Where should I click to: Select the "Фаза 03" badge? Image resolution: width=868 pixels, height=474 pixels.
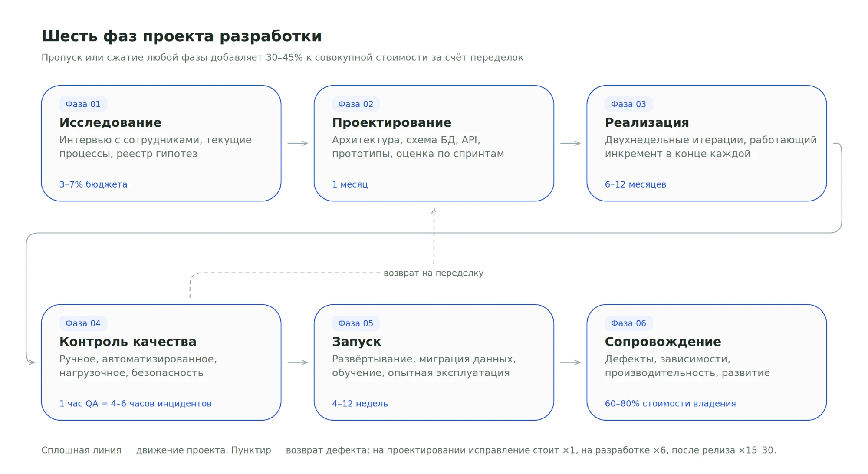point(629,104)
